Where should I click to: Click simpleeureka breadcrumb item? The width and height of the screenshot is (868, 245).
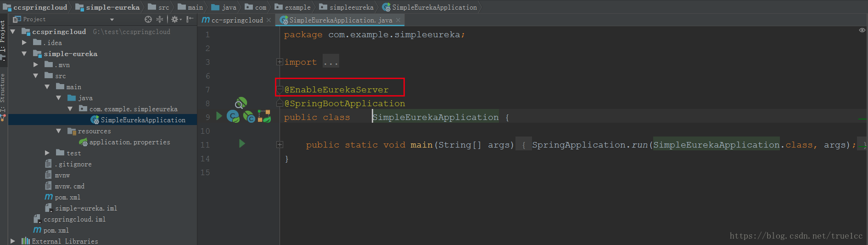point(347,7)
